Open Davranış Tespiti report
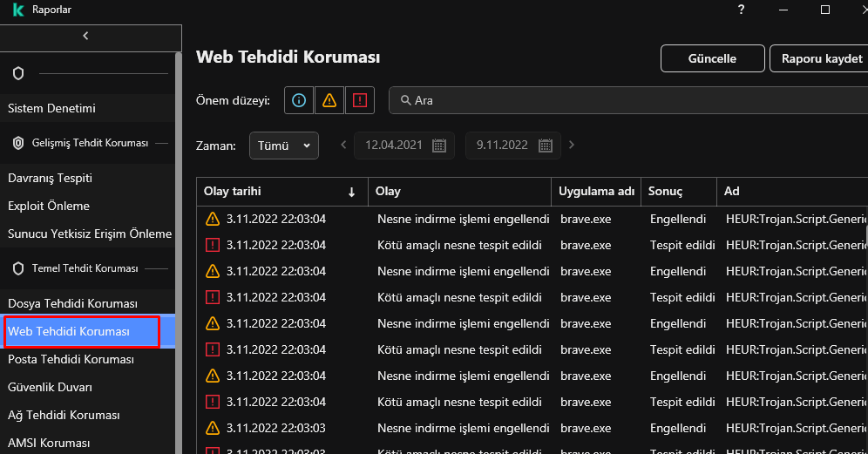The width and height of the screenshot is (868, 454). point(87,179)
